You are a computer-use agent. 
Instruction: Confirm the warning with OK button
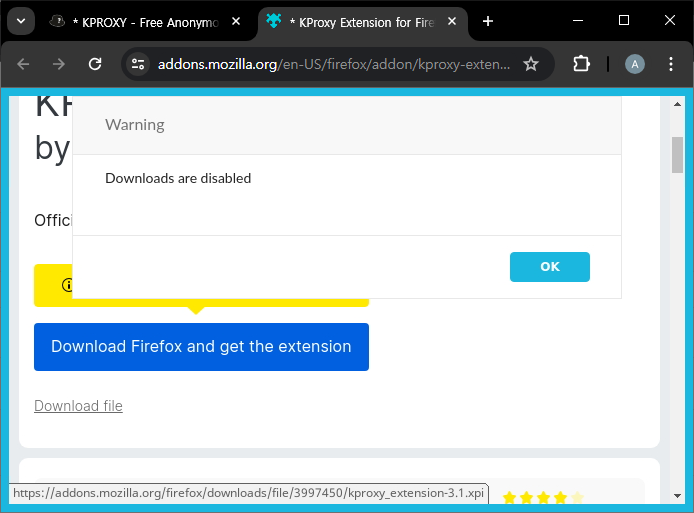point(550,267)
